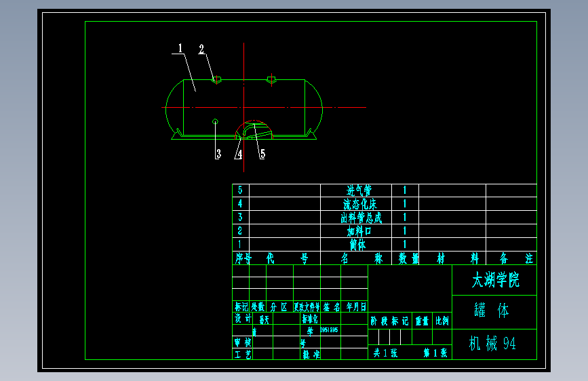This screenshot has width=588, height=381.
Task: Click the small circle outlet marker inside tank
Action: pyautogui.click(x=215, y=121)
